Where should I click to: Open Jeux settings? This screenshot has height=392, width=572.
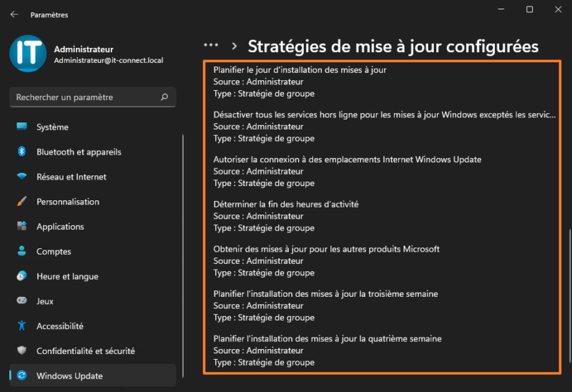point(93,301)
